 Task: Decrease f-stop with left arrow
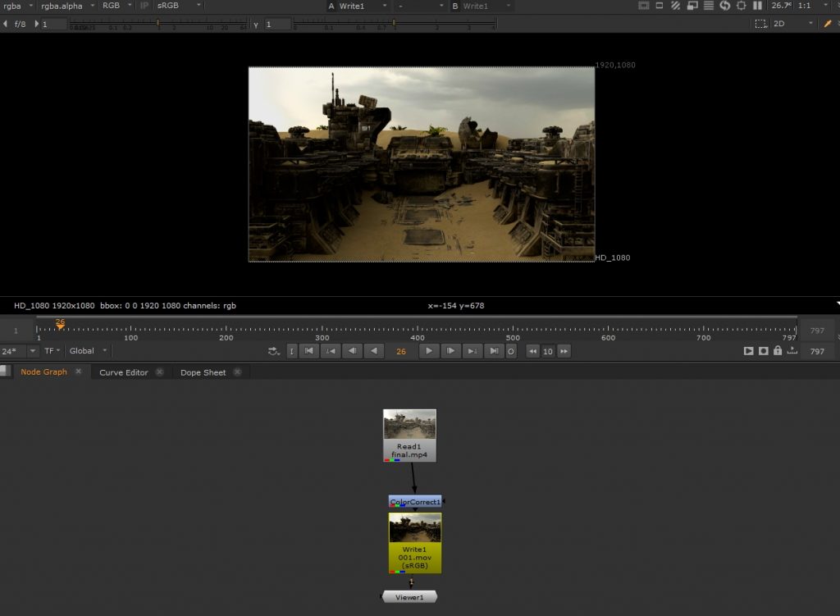click(x=6, y=24)
